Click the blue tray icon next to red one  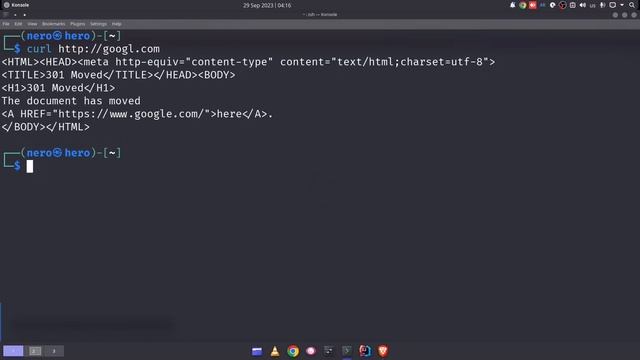point(542,5)
